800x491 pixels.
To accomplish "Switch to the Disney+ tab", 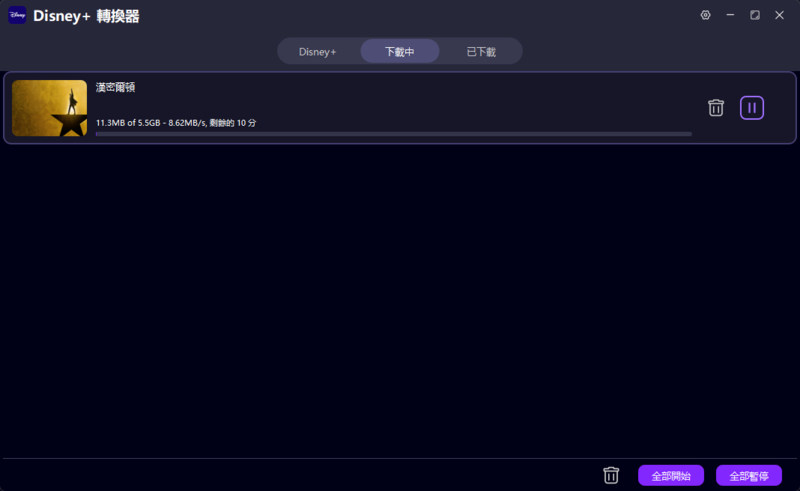I will point(318,51).
